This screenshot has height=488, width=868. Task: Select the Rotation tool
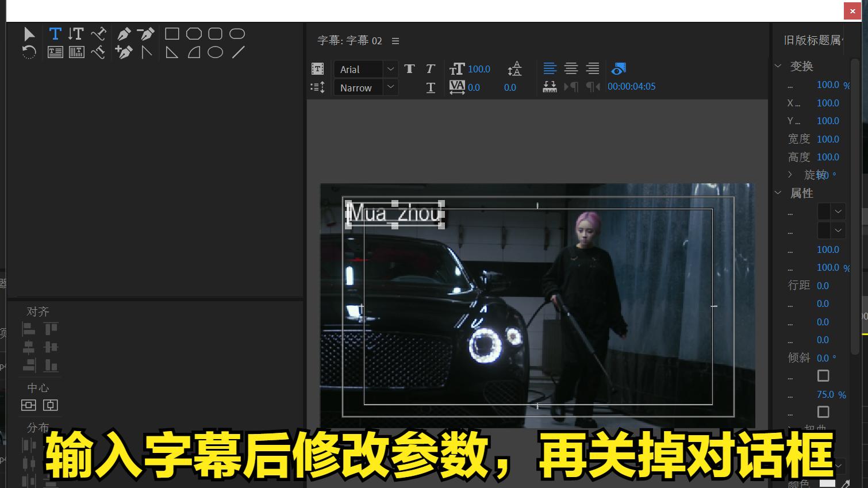pos(29,52)
